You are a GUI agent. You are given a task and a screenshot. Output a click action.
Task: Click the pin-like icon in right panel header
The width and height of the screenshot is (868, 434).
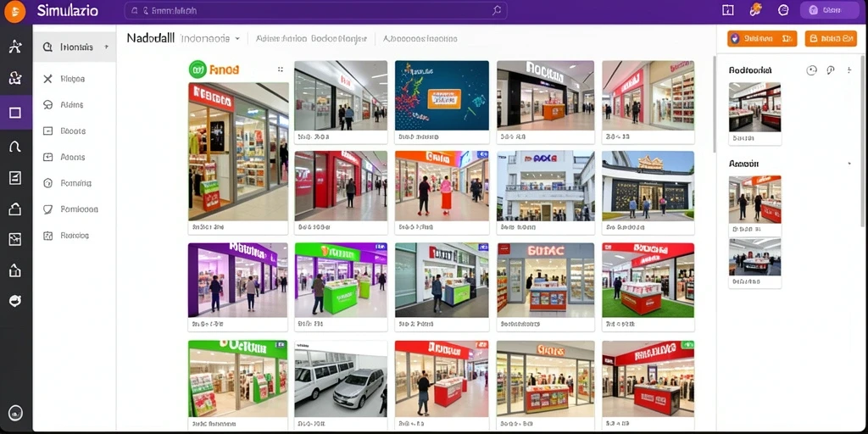click(831, 70)
